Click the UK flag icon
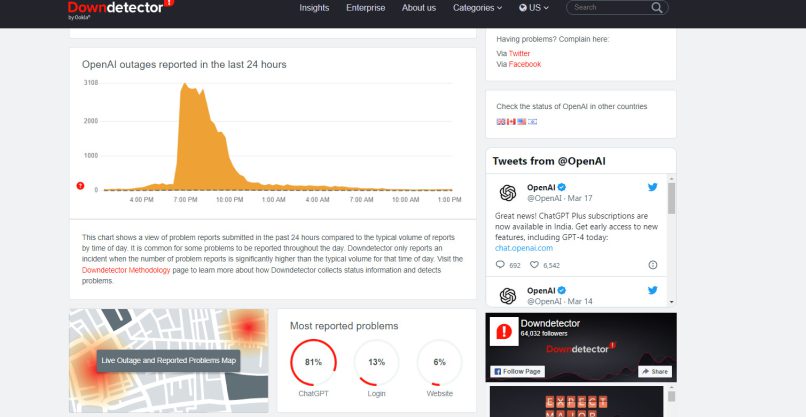The height and width of the screenshot is (417, 806). point(501,122)
